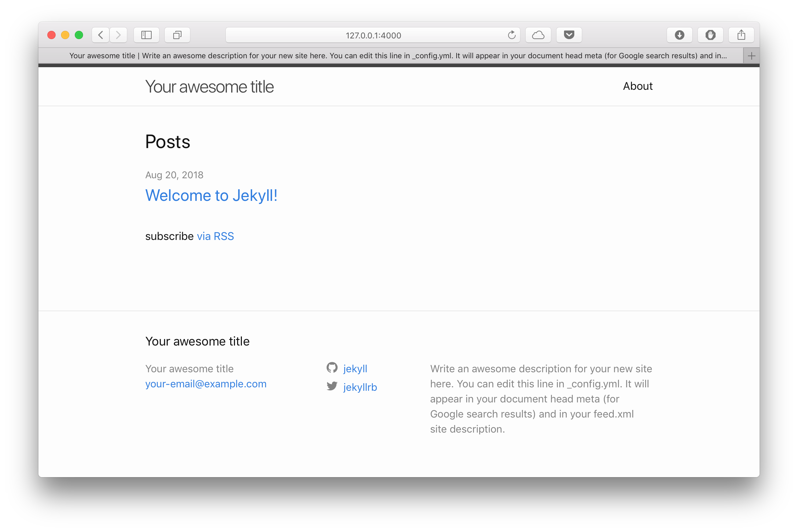Open the 'Welcome to Jekyll!' post

211,195
